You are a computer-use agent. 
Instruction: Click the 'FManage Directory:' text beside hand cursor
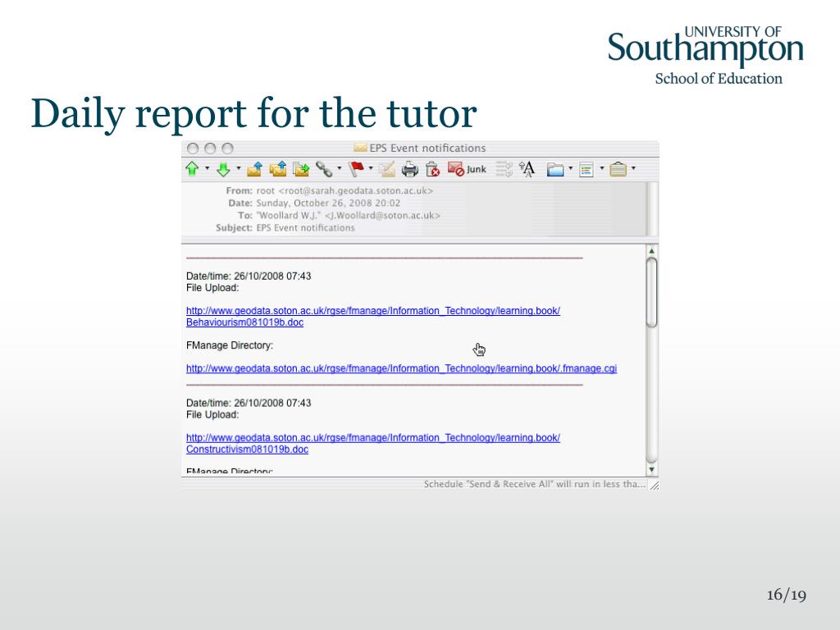pyautogui.click(x=230, y=345)
